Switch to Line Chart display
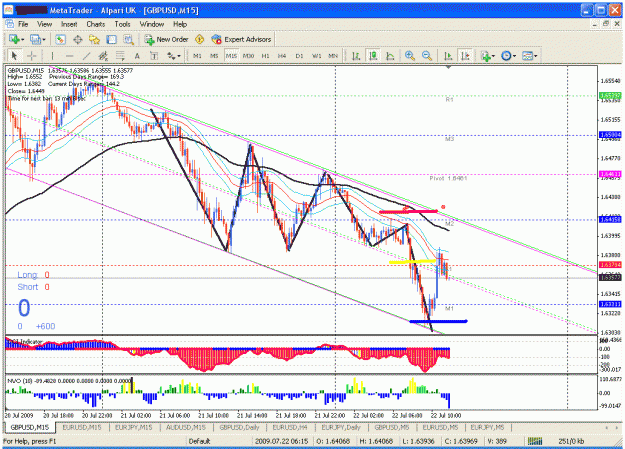Image resolution: width=625 pixels, height=449 pixels. click(x=390, y=56)
